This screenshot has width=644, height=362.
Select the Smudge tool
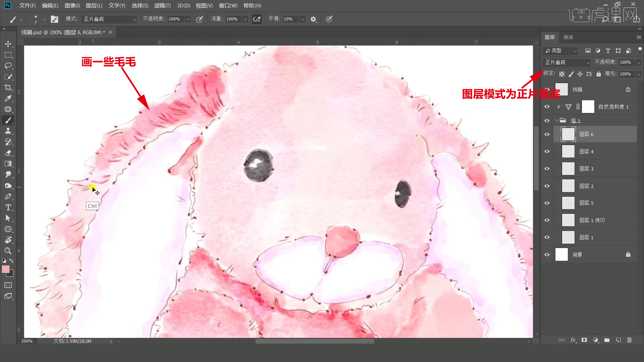click(x=8, y=175)
